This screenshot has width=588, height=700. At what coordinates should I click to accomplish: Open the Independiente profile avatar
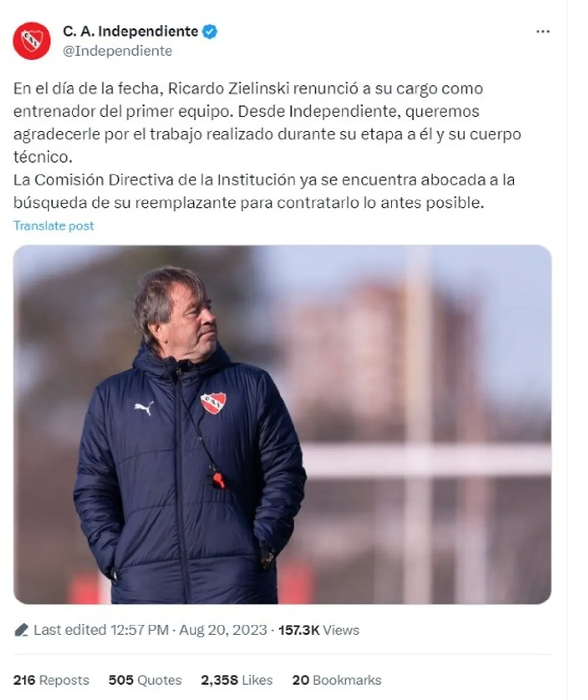coord(32,41)
